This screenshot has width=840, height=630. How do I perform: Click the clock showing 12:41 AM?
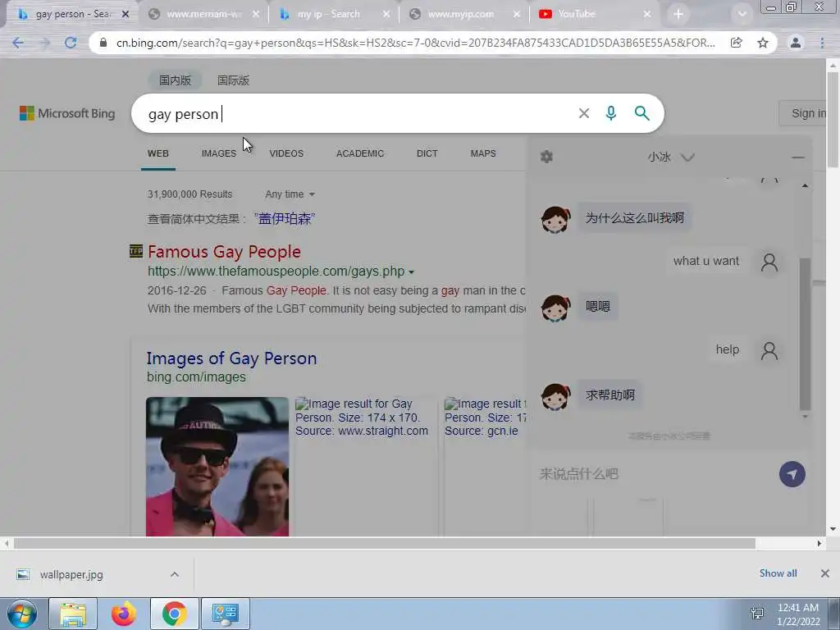click(797, 608)
